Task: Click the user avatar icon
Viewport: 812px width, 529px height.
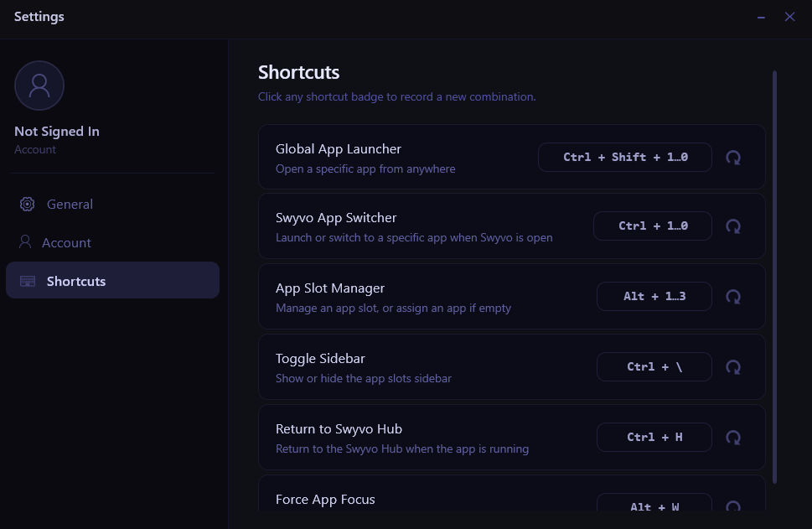Action: [x=39, y=86]
